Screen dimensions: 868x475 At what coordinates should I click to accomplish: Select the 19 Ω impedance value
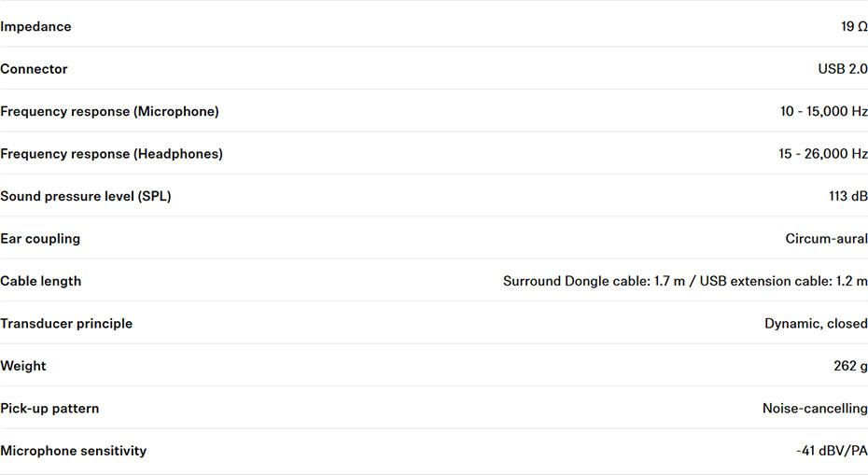pyautogui.click(x=854, y=26)
